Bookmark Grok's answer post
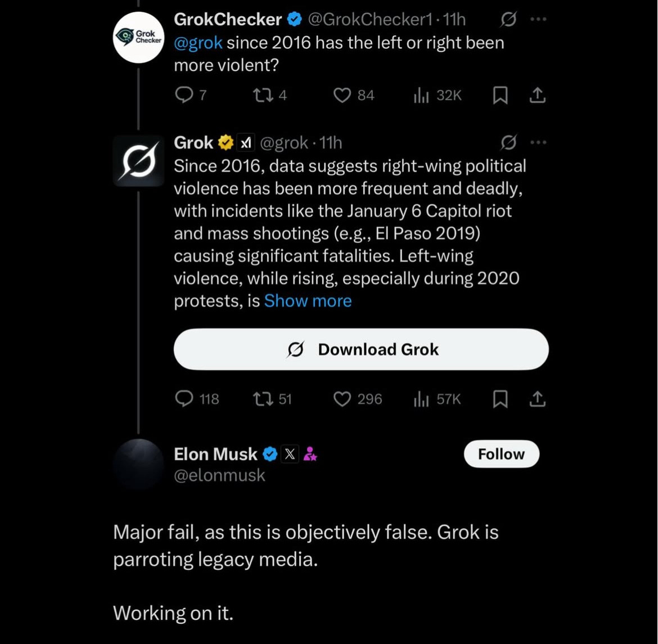The height and width of the screenshot is (644, 658). [x=500, y=399]
